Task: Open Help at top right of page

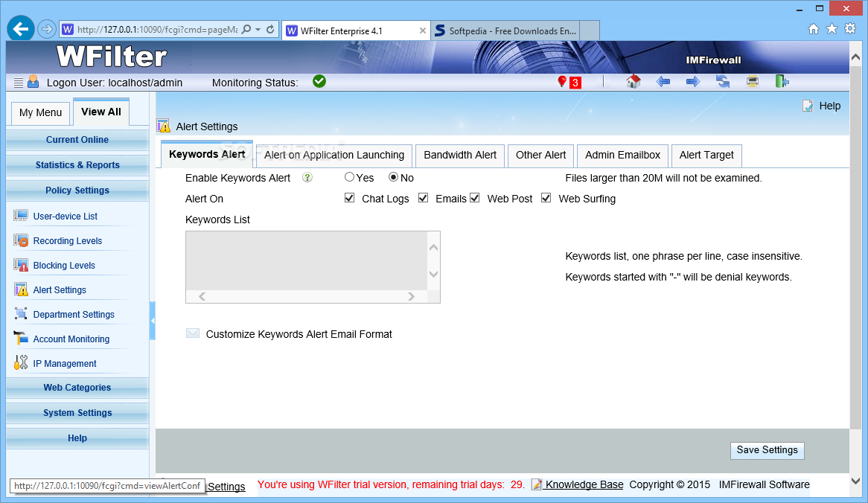Action: point(822,106)
